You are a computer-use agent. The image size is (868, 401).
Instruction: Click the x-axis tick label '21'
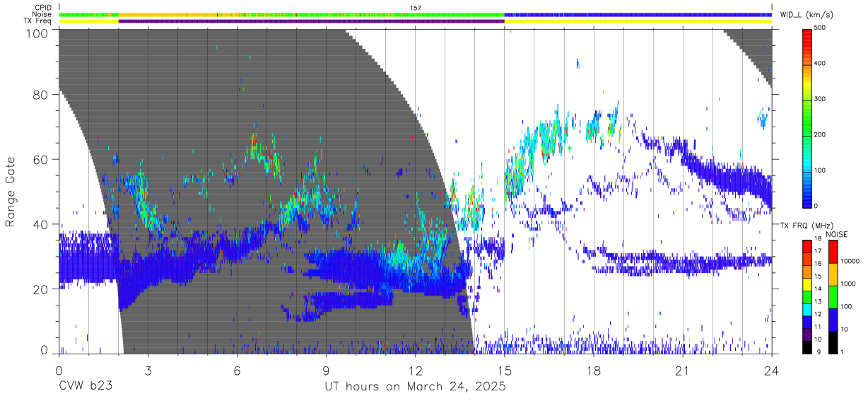(683, 371)
